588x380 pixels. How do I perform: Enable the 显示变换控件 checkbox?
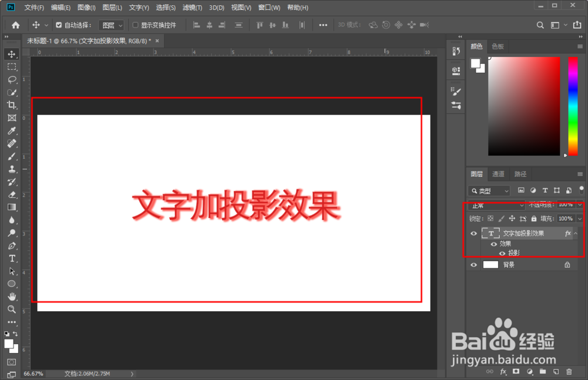[x=135, y=25]
